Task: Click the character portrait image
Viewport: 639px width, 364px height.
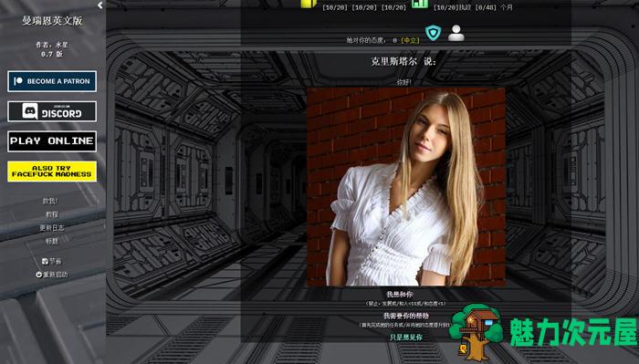Action: pos(406,186)
